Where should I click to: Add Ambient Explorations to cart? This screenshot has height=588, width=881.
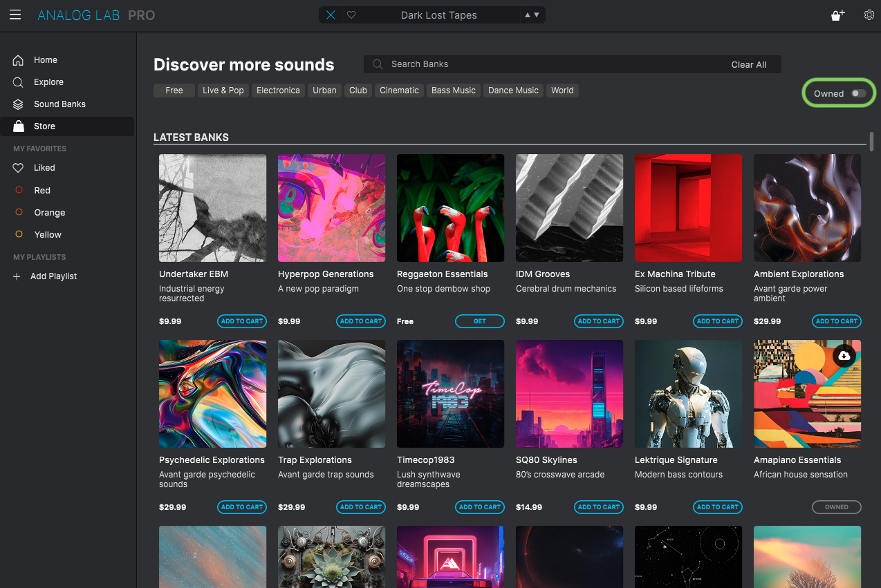(837, 321)
